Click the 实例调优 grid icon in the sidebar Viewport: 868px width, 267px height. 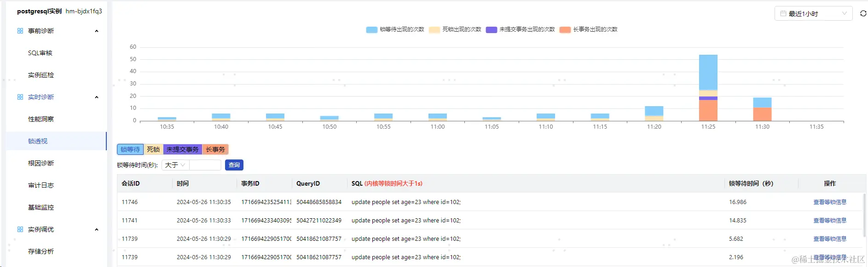pyautogui.click(x=20, y=229)
